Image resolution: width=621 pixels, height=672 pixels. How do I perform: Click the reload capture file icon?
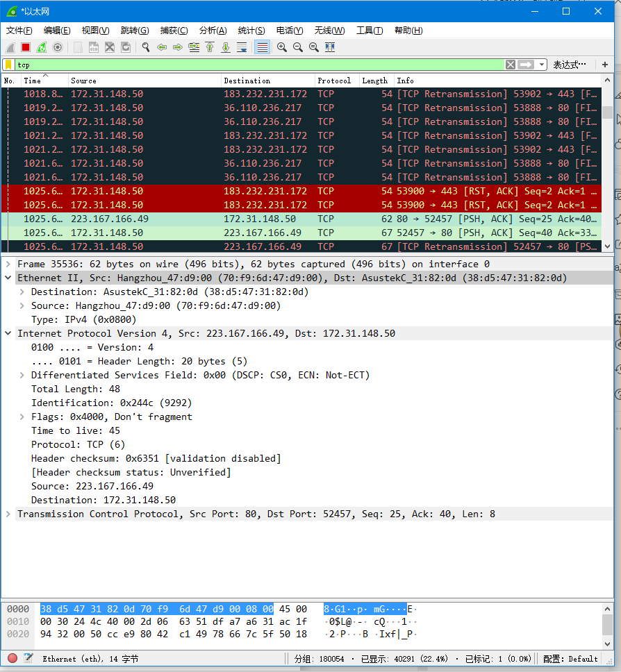click(x=126, y=48)
